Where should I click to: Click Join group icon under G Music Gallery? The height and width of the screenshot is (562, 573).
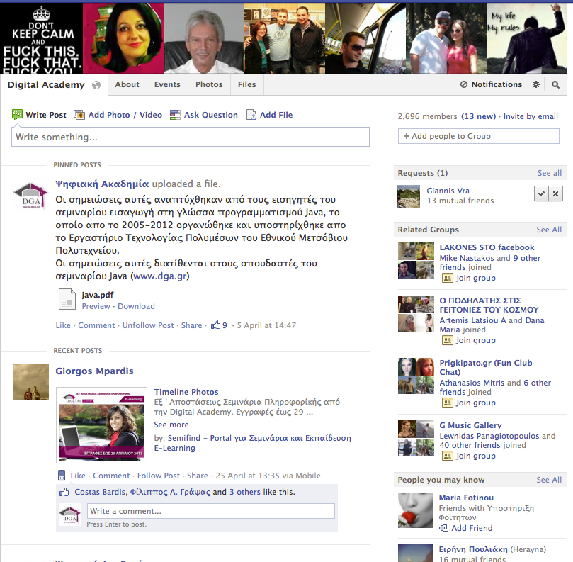coord(447,456)
